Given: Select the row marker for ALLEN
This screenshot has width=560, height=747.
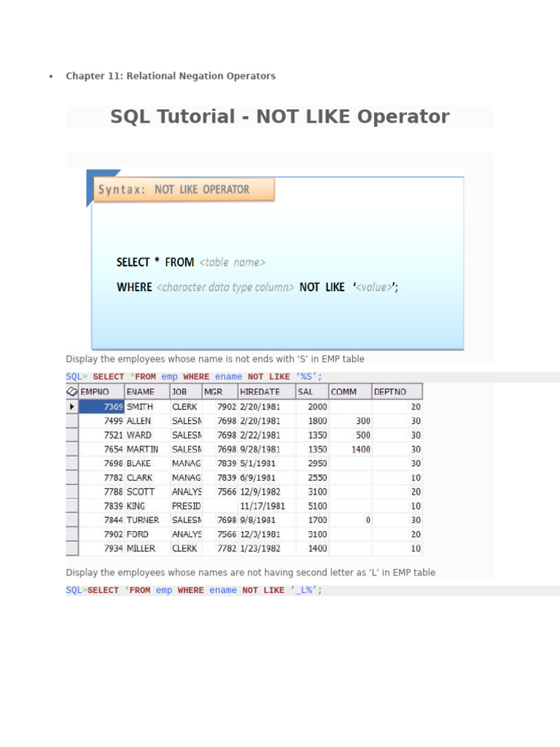Looking at the screenshot, I should (71, 421).
